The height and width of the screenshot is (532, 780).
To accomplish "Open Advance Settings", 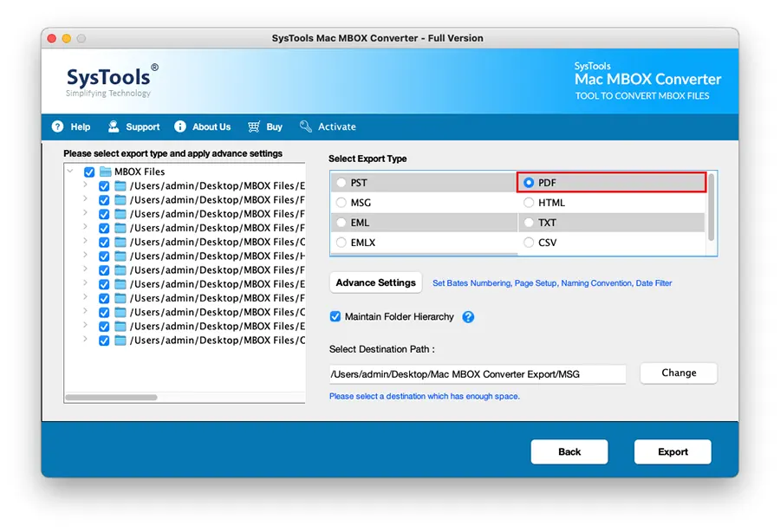I will tap(375, 282).
